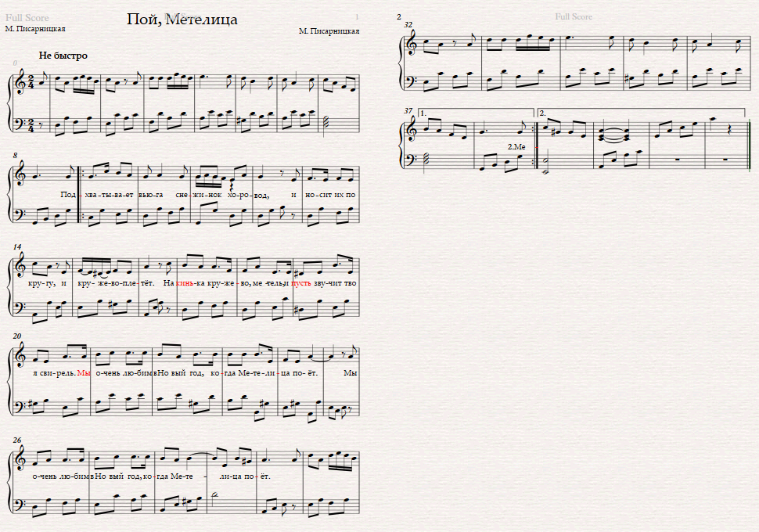Select the measure number 26 label
The image size is (759, 532).
tap(17, 440)
